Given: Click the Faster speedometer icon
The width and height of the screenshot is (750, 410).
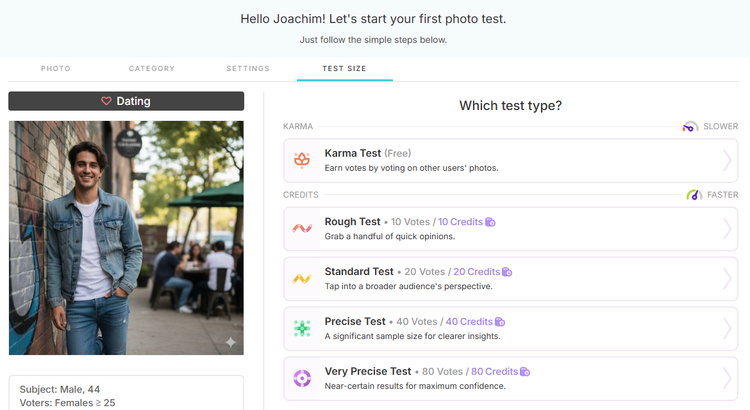Looking at the screenshot, I should click(x=694, y=195).
